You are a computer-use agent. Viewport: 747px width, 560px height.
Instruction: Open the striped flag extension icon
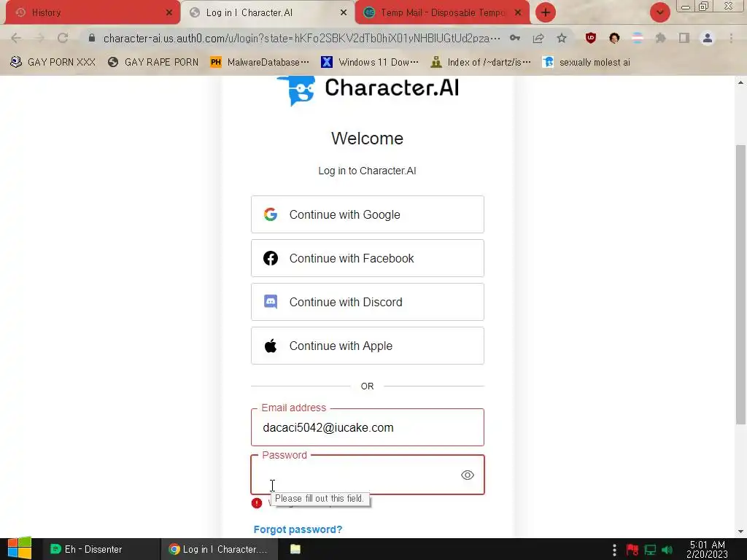click(x=638, y=38)
